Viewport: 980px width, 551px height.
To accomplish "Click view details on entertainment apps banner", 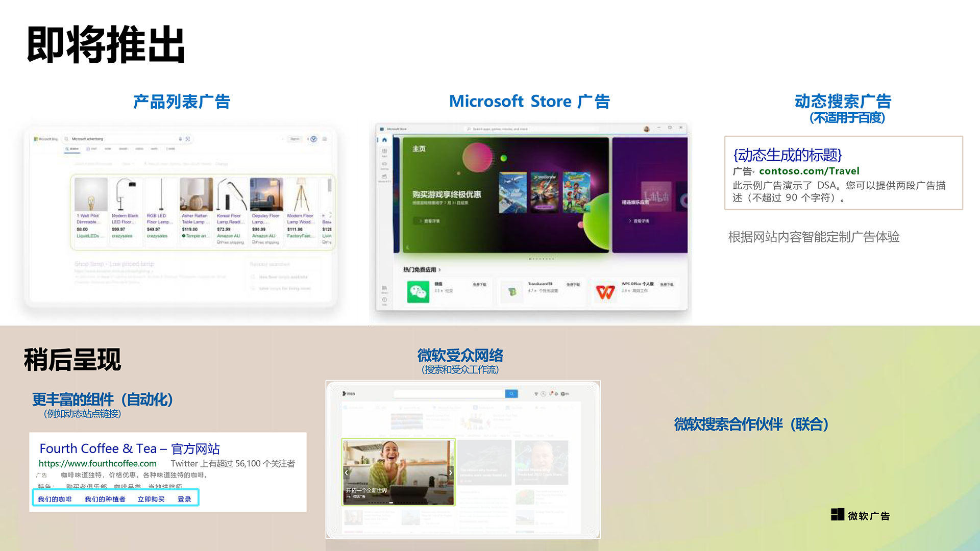I will pos(638,221).
